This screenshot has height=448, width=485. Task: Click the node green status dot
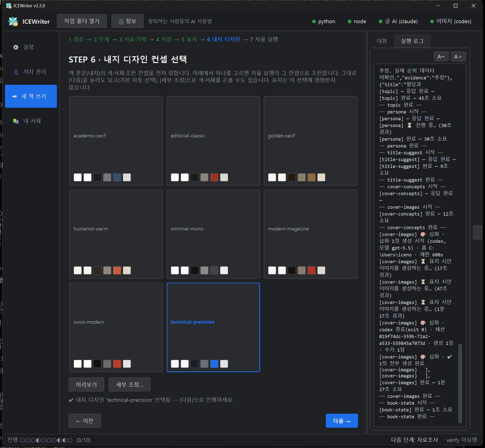click(350, 21)
